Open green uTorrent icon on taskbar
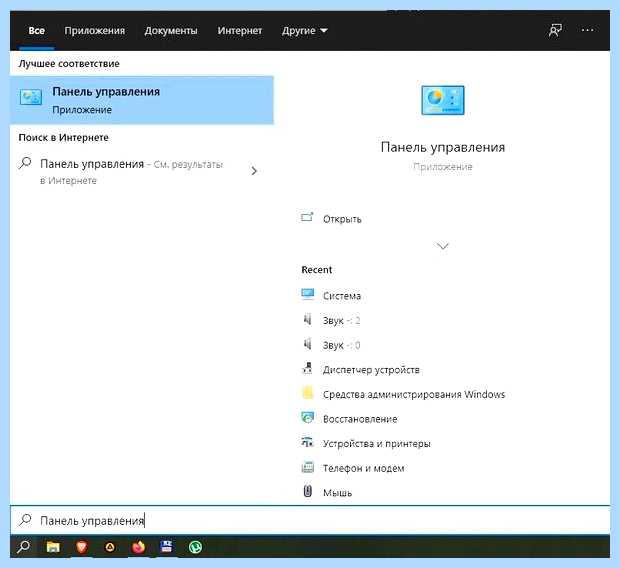620x568 pixels. point(195,547)
